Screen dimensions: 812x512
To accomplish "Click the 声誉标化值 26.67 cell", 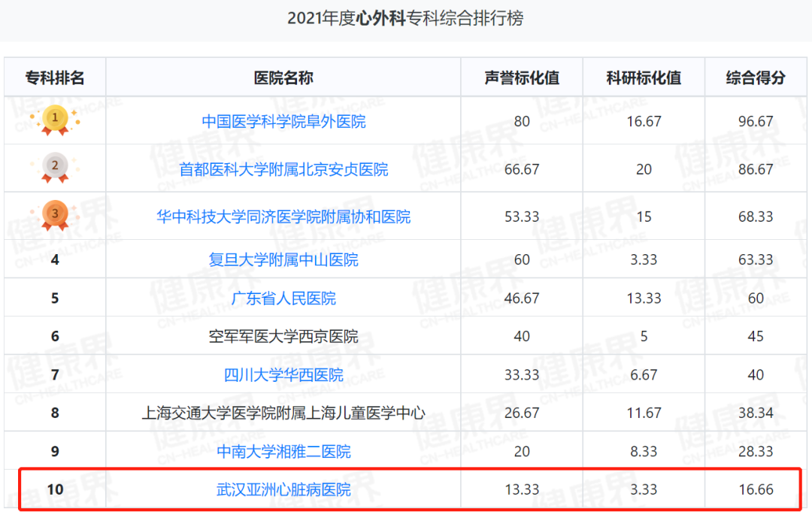I will pyautogui.click(x=522, y=413).
